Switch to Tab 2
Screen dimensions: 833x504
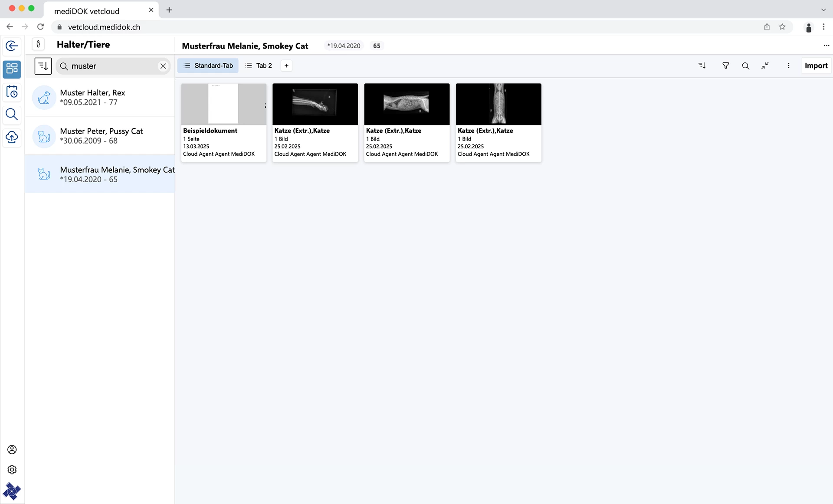tap(259, 65)
